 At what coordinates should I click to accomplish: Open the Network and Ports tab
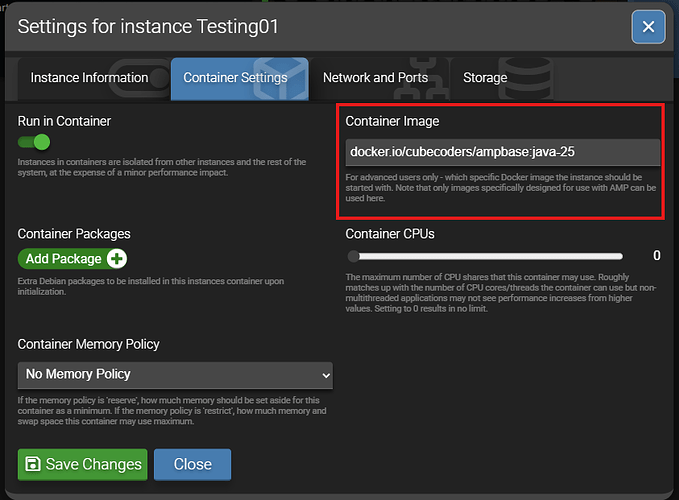(375, 78)
